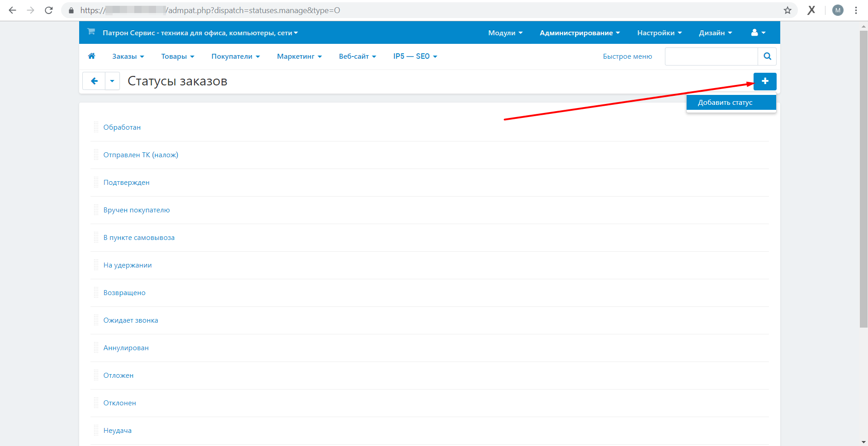Open the store selector Патрон Сервис dropdown
This screenshot has width=868, height=446.
coord(200,33)
